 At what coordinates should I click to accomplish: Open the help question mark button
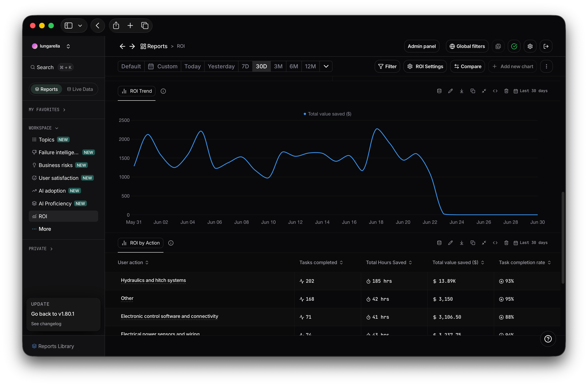(x=548, y=339)
